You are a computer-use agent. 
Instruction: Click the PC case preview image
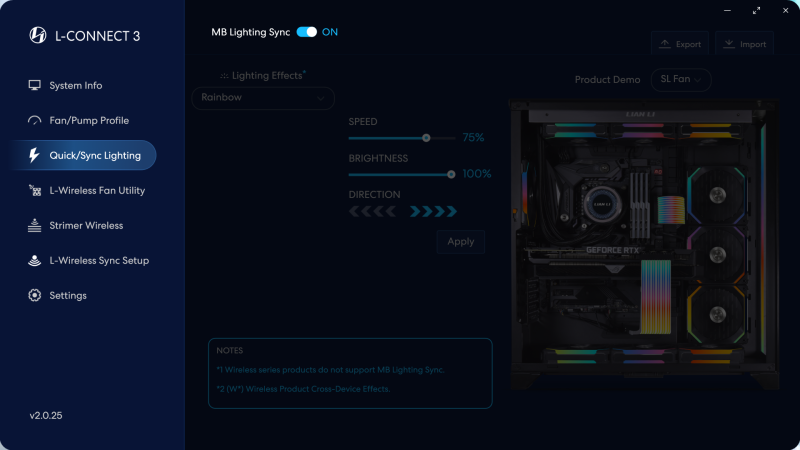[x=644, y=244]
